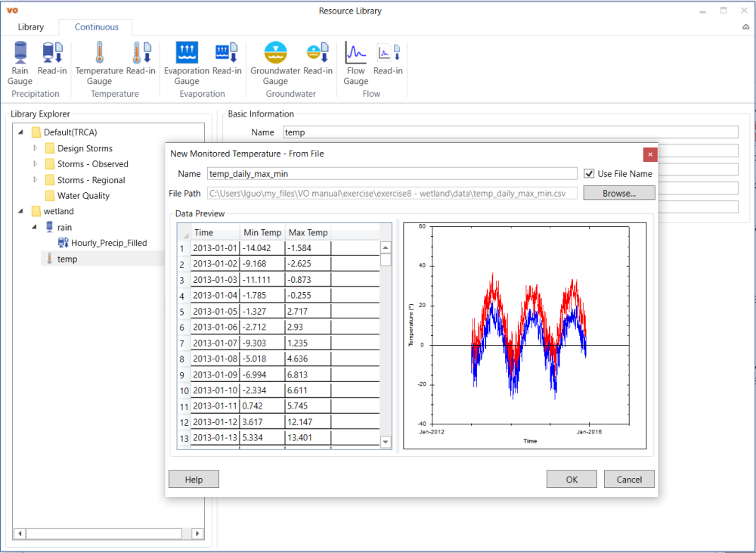
Task: Collapse the ribbon with the chevron icon
Action: point(745,27)
